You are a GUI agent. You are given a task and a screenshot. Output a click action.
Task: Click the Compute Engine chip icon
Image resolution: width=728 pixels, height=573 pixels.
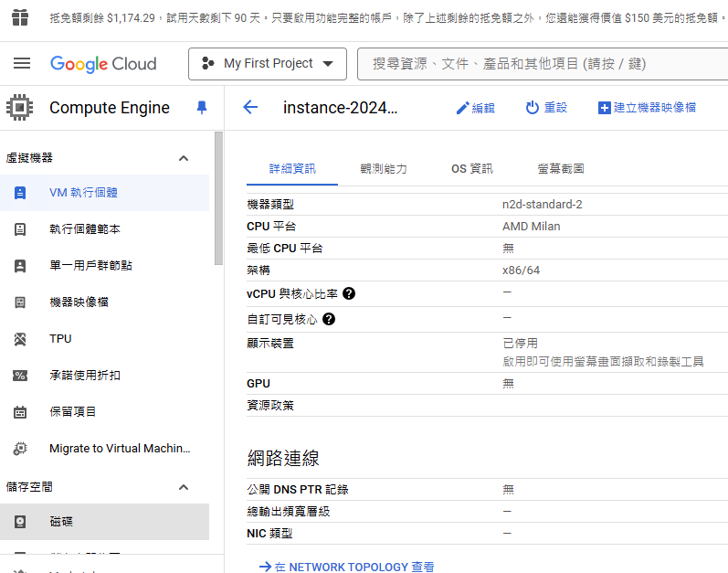coord(20,108)
